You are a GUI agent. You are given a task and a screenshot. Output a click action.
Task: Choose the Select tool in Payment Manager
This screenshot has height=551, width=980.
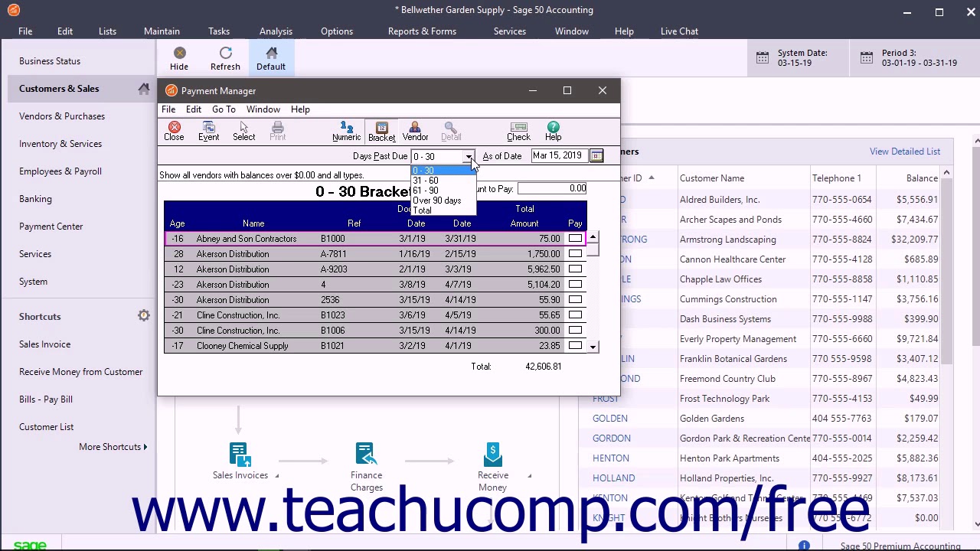pyautogui.click(x=243, y=131)
